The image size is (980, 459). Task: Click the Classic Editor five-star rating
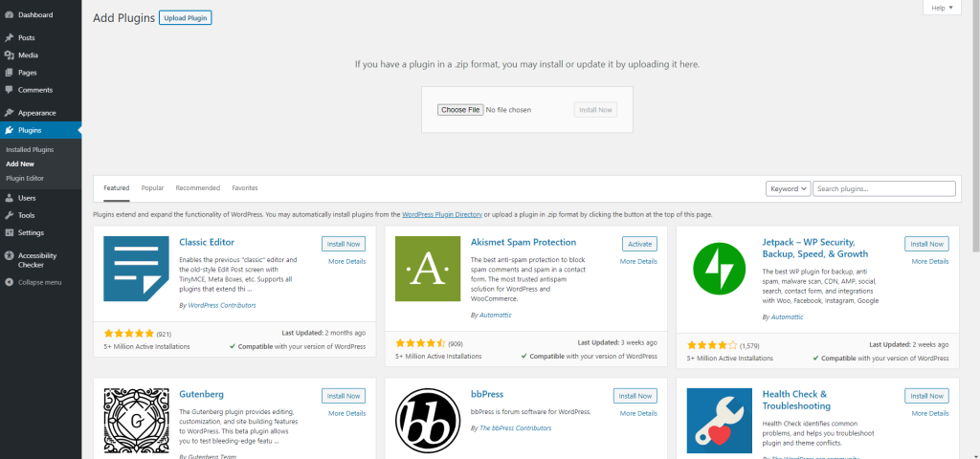(x=129, y=334)
